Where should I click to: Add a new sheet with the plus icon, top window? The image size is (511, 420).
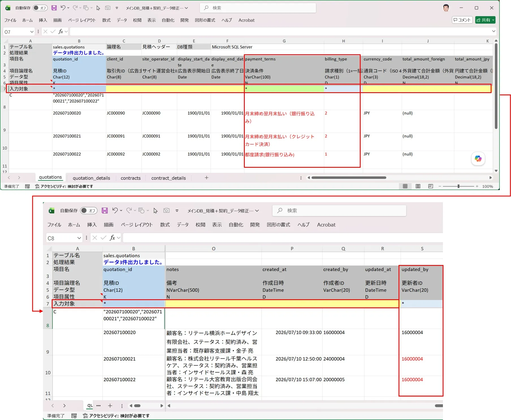tap(207, 178)
